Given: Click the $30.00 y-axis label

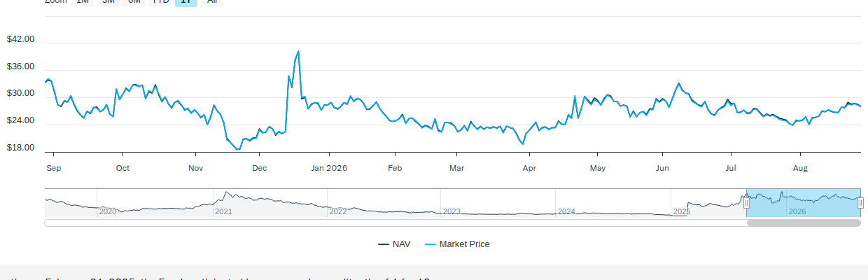Looking at the screenshot, I should [20, 94].
